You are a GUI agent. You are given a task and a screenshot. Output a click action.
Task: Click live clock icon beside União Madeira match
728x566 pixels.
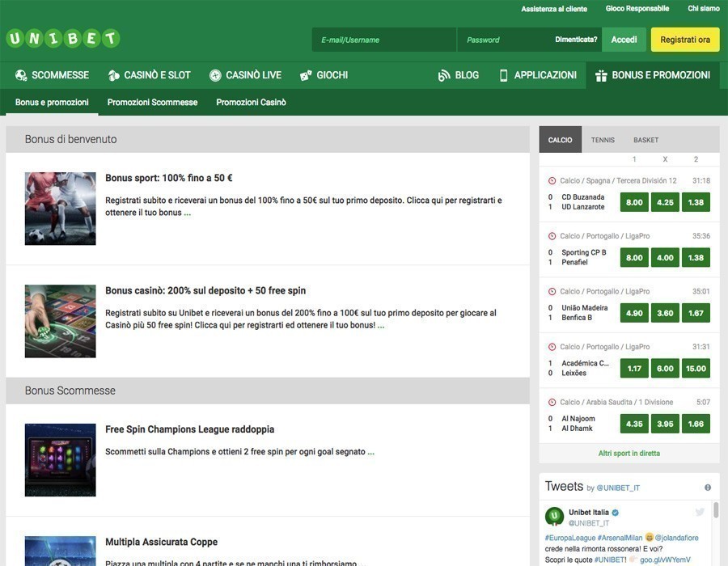pyautogui.click(x=552, y=291)
